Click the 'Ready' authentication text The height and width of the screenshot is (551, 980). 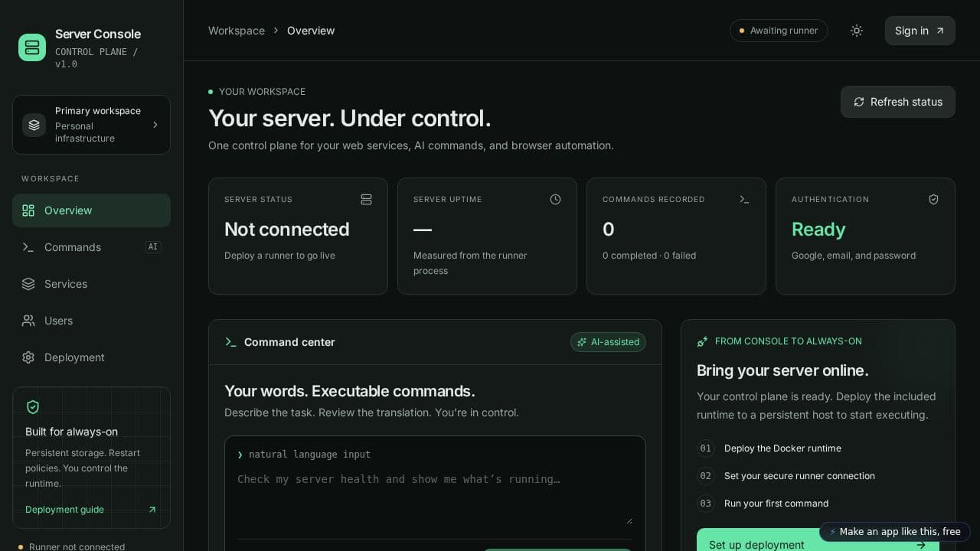pyautogui.click(x=818, y=230)
